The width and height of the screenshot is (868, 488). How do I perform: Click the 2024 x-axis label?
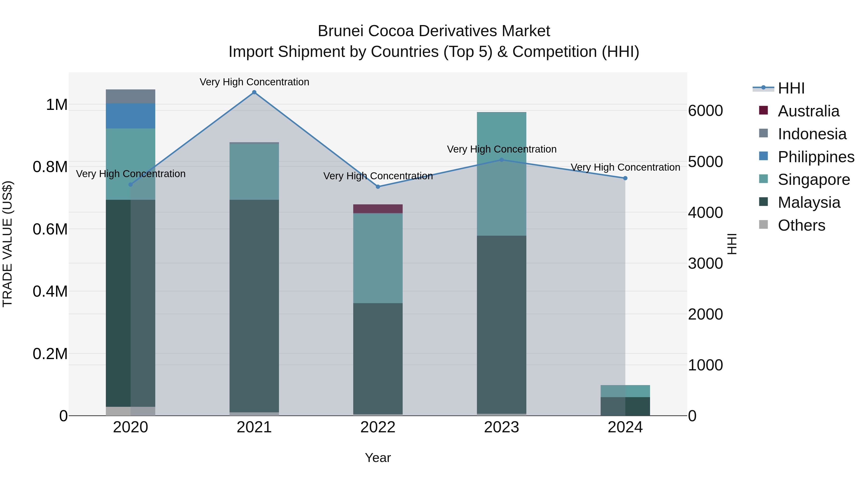[x=625, y=427]
